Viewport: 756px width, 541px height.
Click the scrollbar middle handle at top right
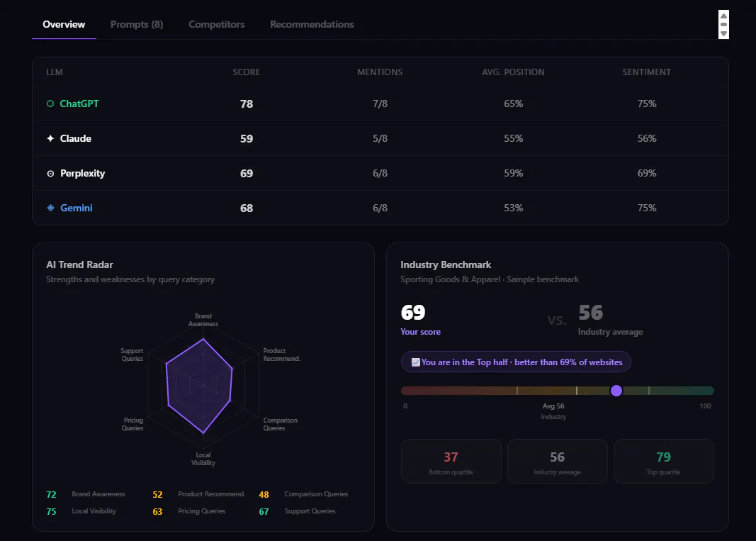pos(723,25)
